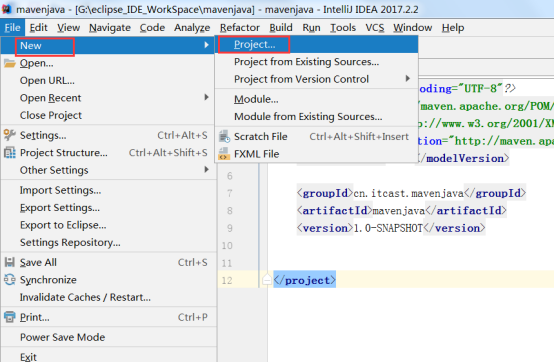Click the FXML File icon

[223, 154]
